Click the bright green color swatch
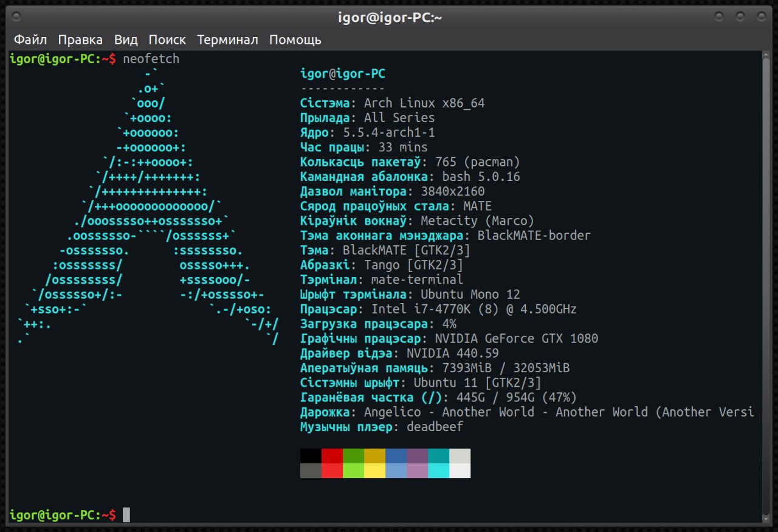The width and height of the screenshot is (778, 532). pos(353,471)
